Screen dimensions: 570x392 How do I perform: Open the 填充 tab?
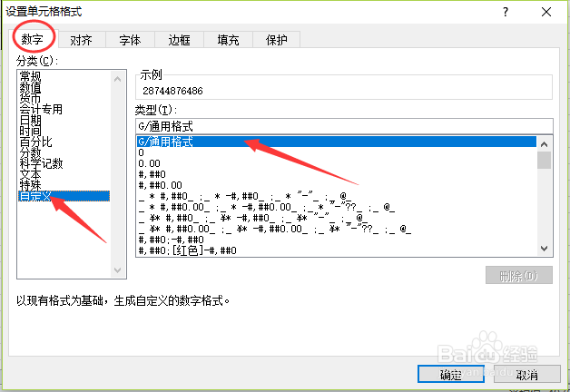coord(228,40)
